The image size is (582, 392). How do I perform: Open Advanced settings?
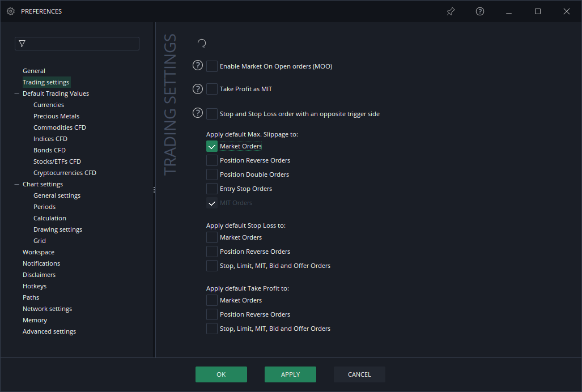point(49,331)
